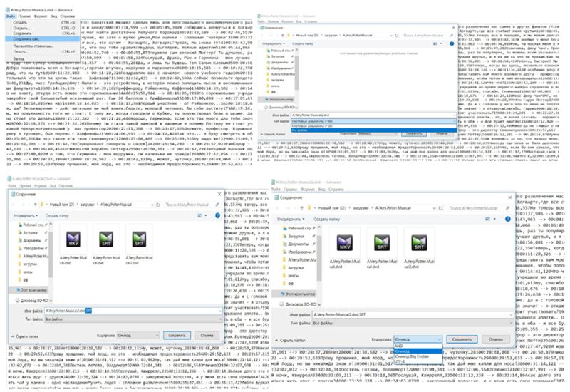Click Создать папку in dialog with file type list open
This screenshot has height=392, width=570.
tap(302, 43)
